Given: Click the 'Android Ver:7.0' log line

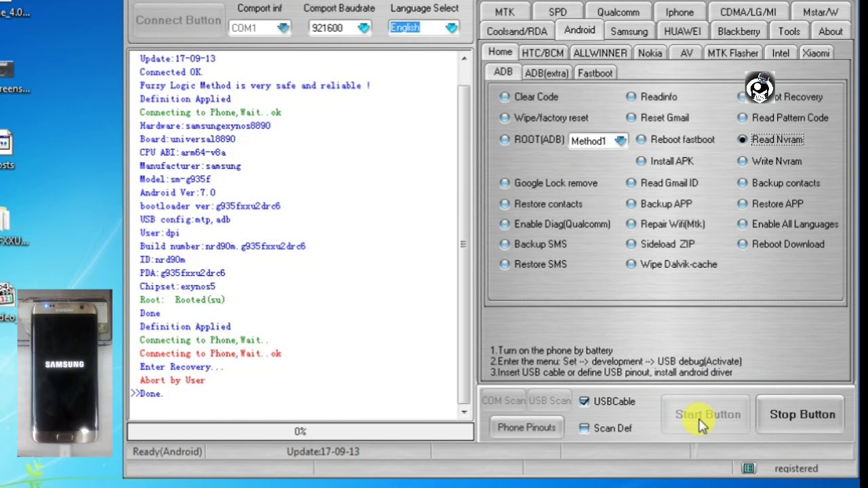Looking at the screenshot, I should pos(178,192).
